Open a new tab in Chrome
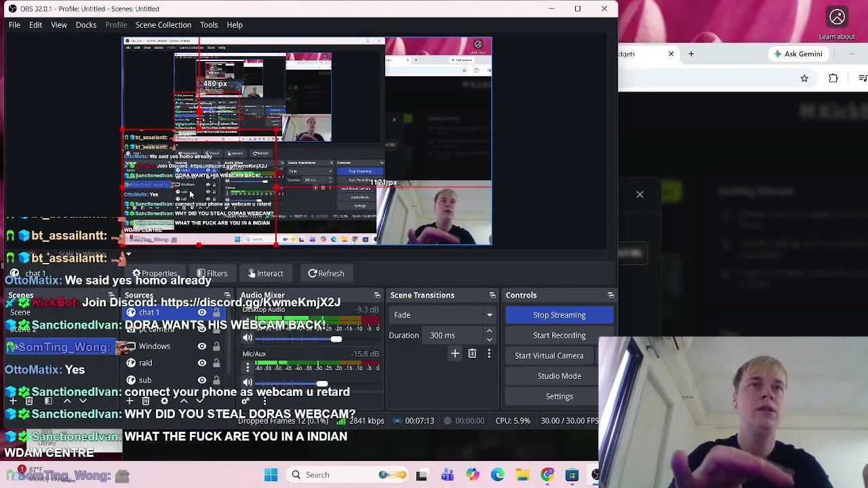Screen dimensions: 868x488 691,54
